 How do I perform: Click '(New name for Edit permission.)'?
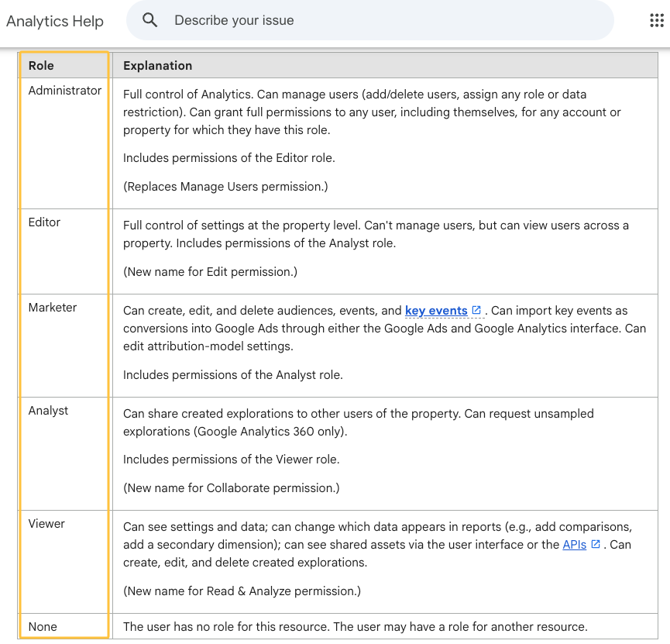tap(210, 272)
